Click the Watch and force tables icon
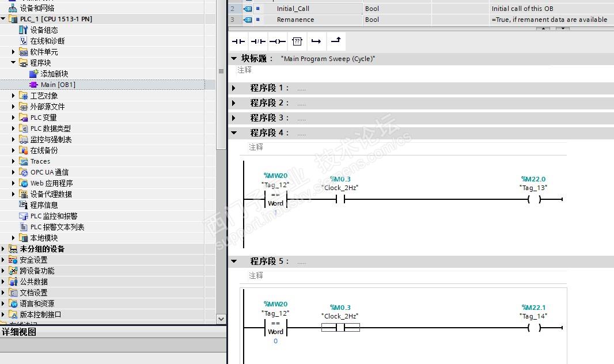The height and width of the screenshot is (364, 614). 23,139
